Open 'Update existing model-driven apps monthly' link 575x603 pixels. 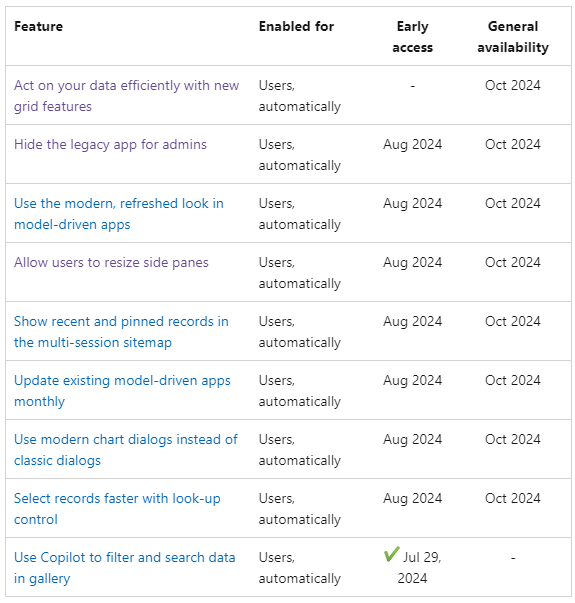coord(122,391)
